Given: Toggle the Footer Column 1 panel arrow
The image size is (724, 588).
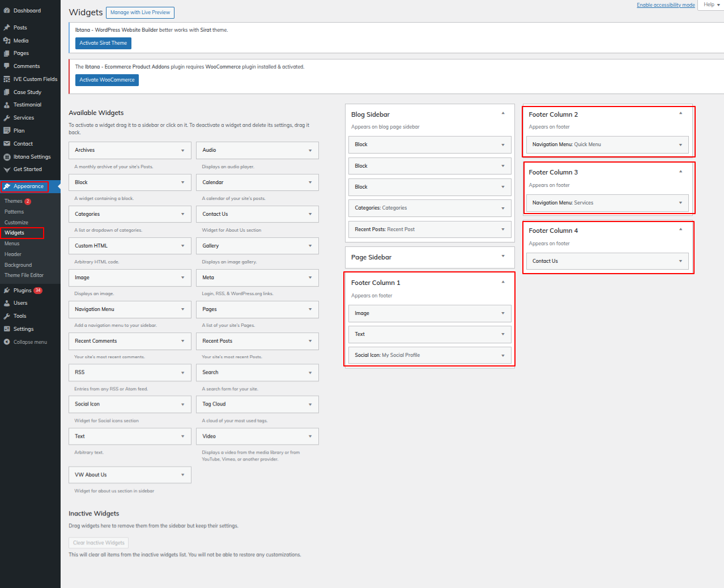Looking at the screenshot, I should [x=502, y=282].
